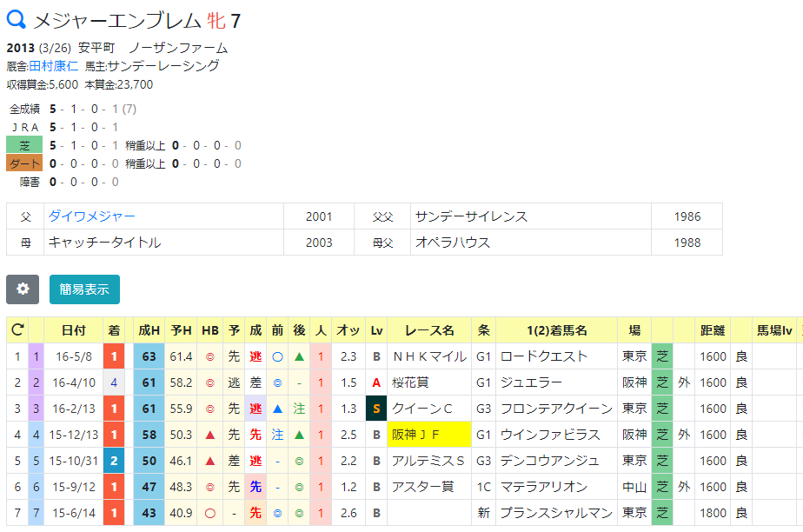Select race name 桜花賞

pyautogui.click(x=410, y=382)
